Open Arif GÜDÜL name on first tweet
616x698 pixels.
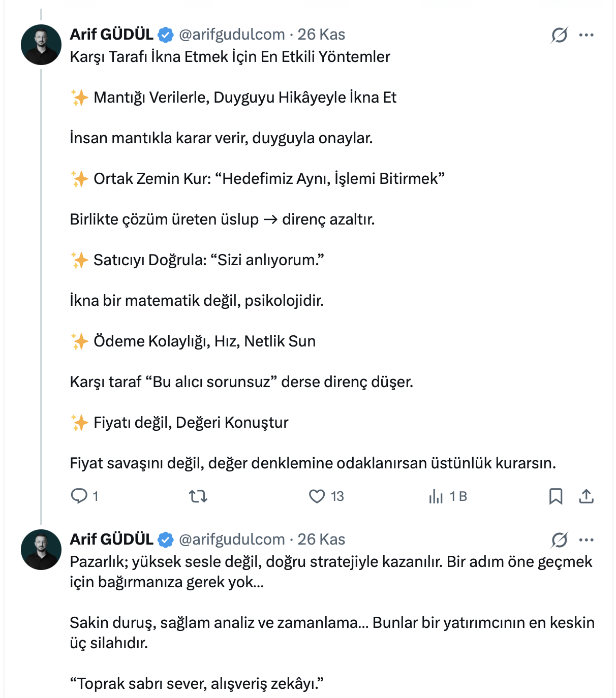[111, 35]
